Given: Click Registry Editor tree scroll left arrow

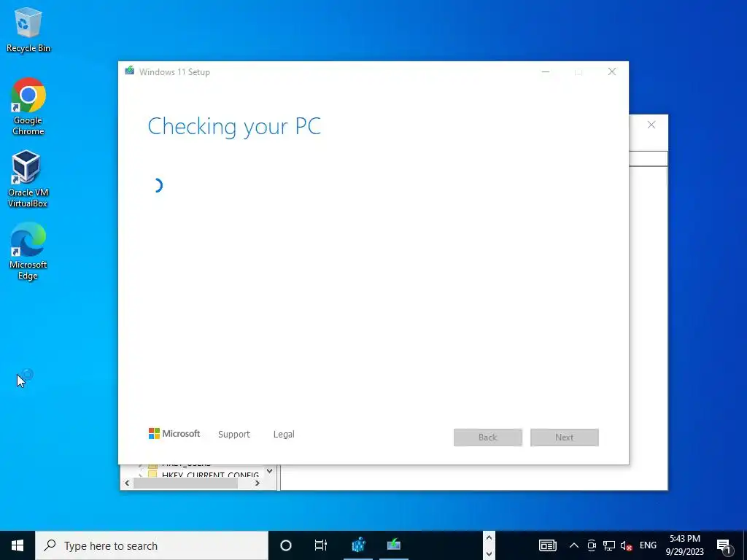Looking at the screenshot, I should tap(127, 483).
